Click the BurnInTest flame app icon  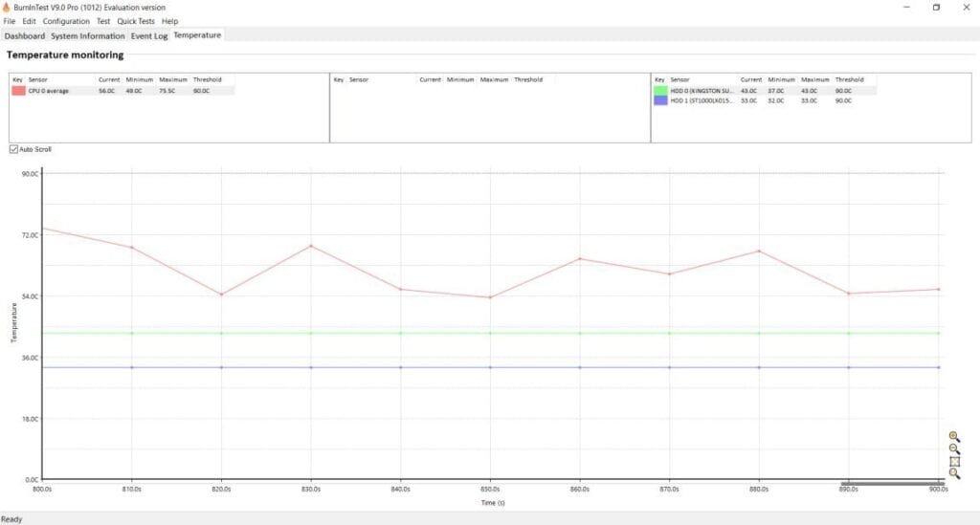click(x=9, y=8)
